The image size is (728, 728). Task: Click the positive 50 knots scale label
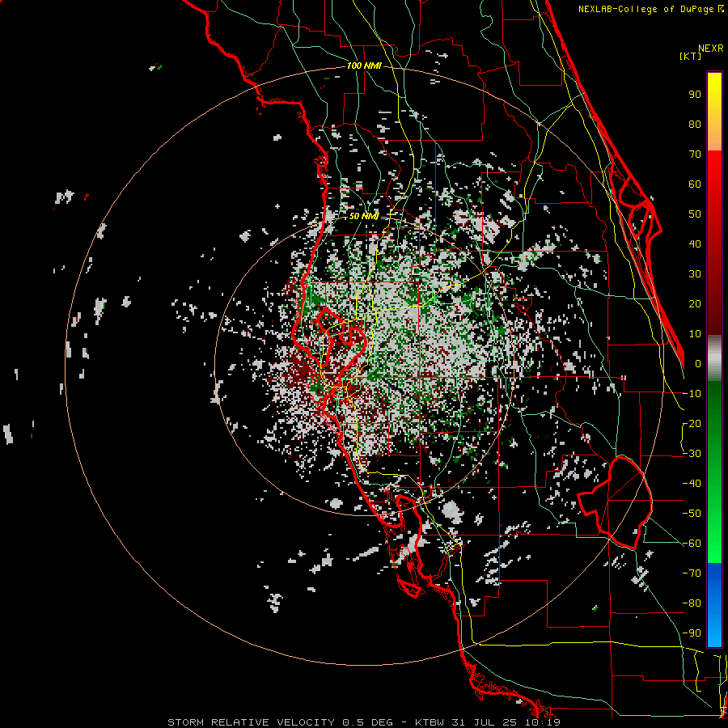point(695,214)
